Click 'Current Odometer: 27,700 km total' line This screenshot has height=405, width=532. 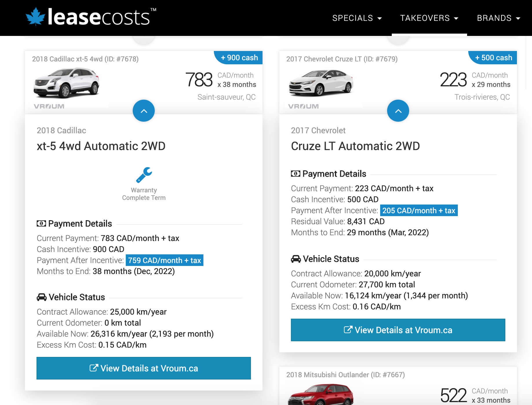353,284
